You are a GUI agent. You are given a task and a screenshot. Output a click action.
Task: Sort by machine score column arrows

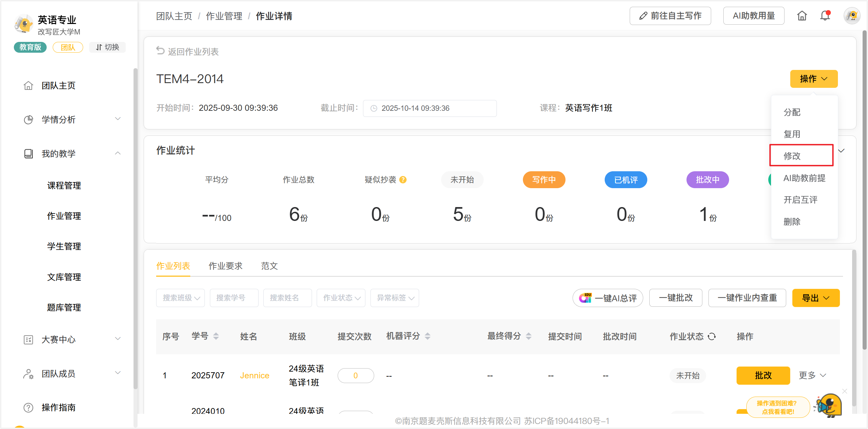point(428,336)
